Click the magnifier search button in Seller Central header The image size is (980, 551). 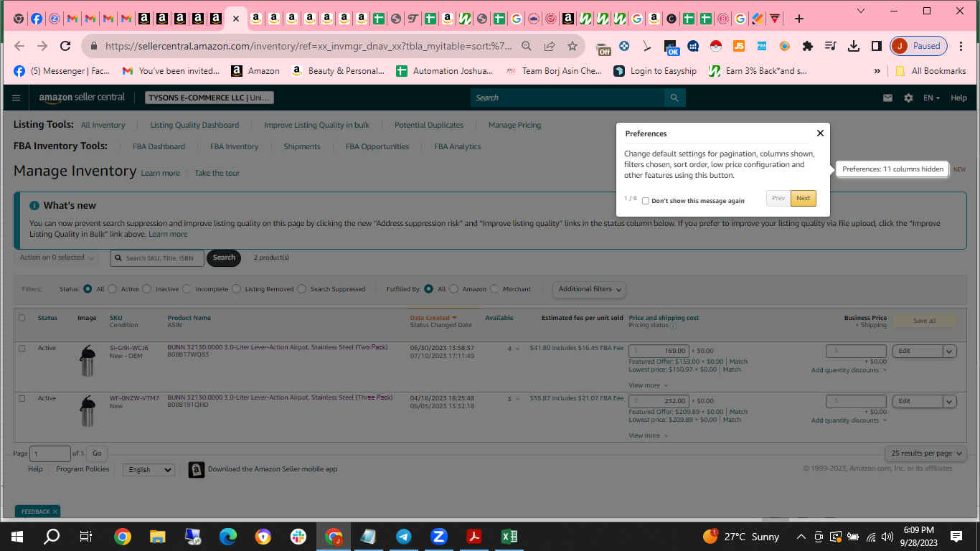pos(674,98)
